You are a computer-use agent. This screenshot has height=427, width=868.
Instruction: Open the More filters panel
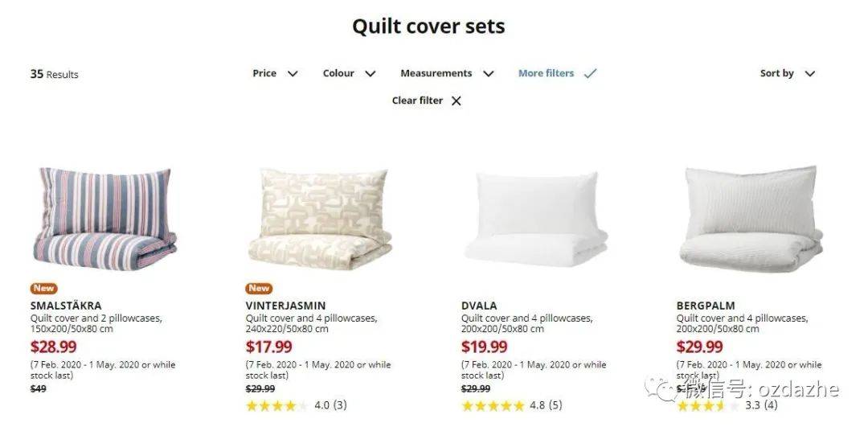pos(546,73)
